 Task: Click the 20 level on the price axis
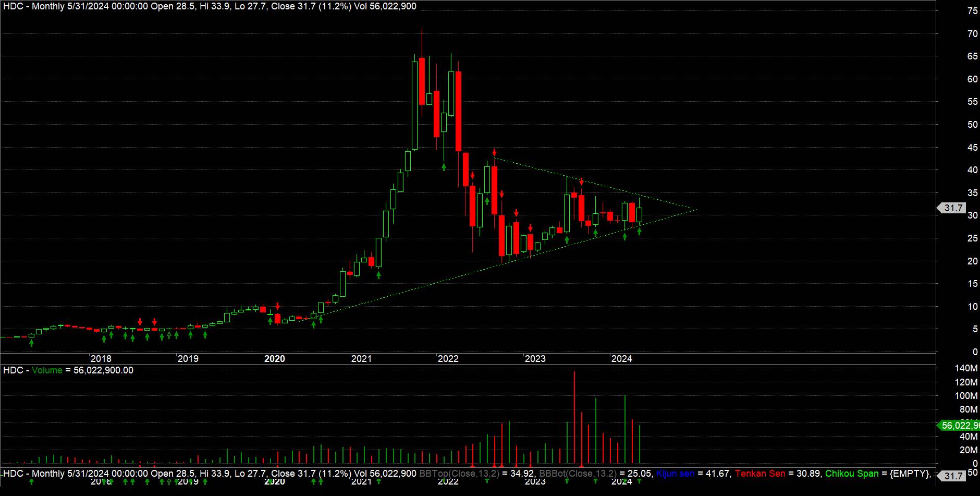pyautogui.click(x=972, y=261)
